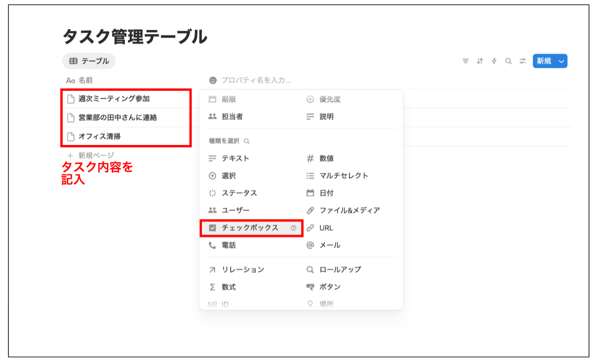Click the page icon of 営業部の田中さんに連絡
Screen dimensions: 596x364
click(x=71, y=118)
